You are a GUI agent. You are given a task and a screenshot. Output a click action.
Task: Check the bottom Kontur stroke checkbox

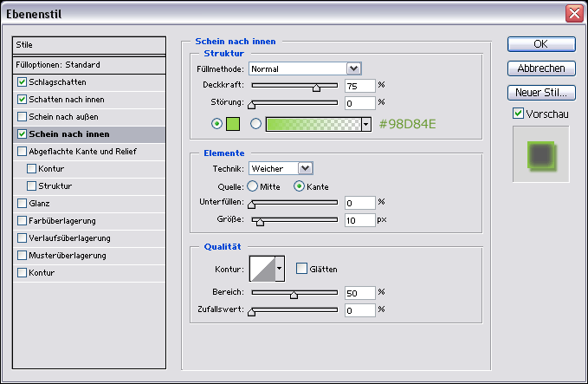(23, 272)
